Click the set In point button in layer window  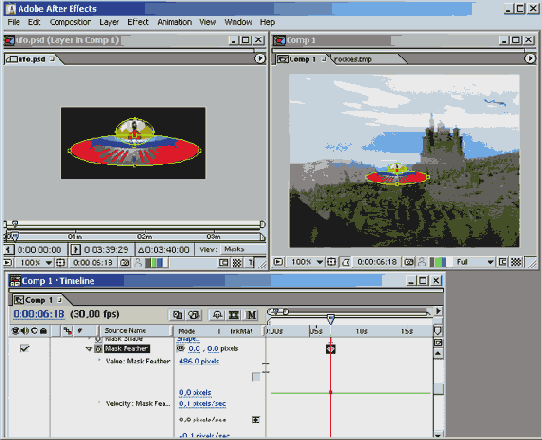[9, 250]
